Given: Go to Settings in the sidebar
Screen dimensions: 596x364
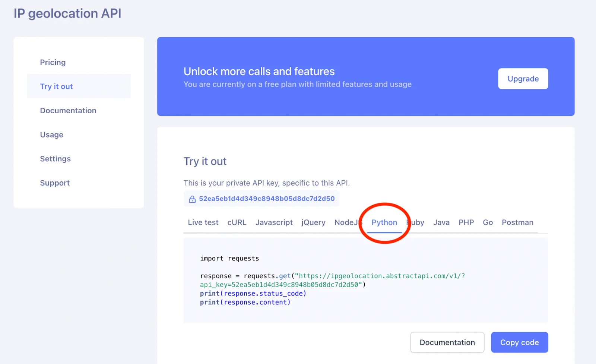Looking at the screenshot, I should [55, 159].
